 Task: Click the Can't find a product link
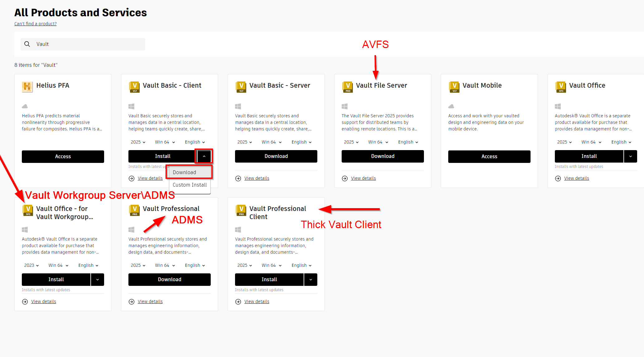35,24
